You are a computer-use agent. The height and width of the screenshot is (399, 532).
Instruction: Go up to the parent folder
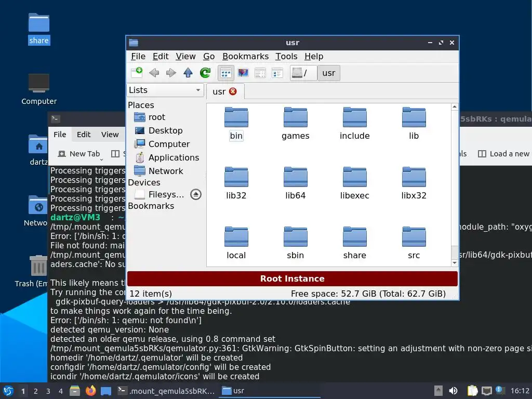(x=188, y=73)
